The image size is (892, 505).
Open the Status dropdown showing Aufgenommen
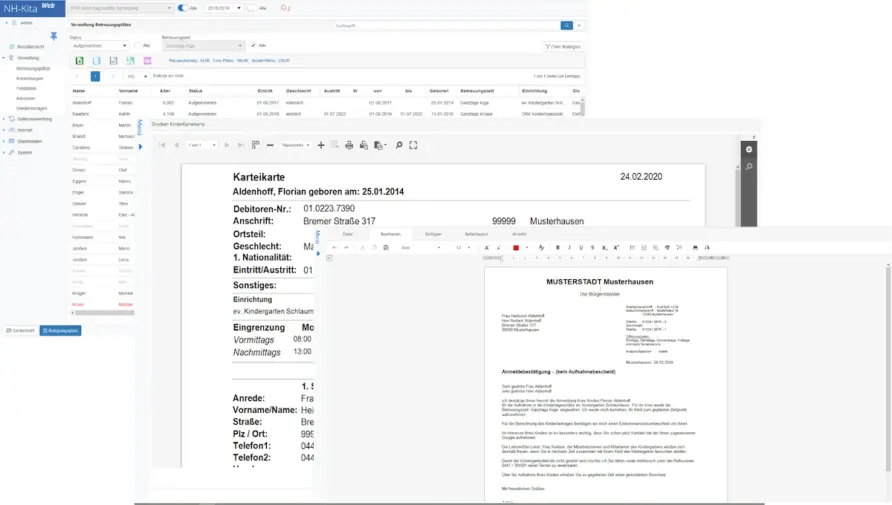click(x=100, y=45)
